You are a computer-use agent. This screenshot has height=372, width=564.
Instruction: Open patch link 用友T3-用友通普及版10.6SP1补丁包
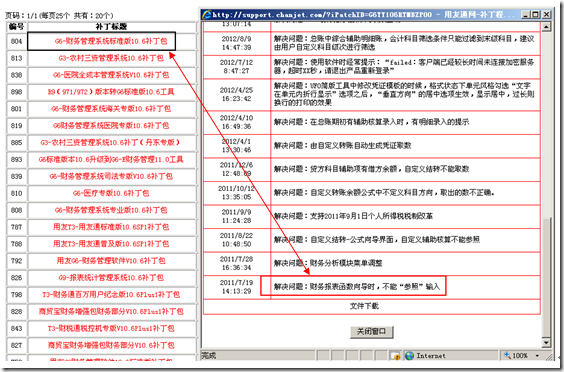[x=111, y=244]
